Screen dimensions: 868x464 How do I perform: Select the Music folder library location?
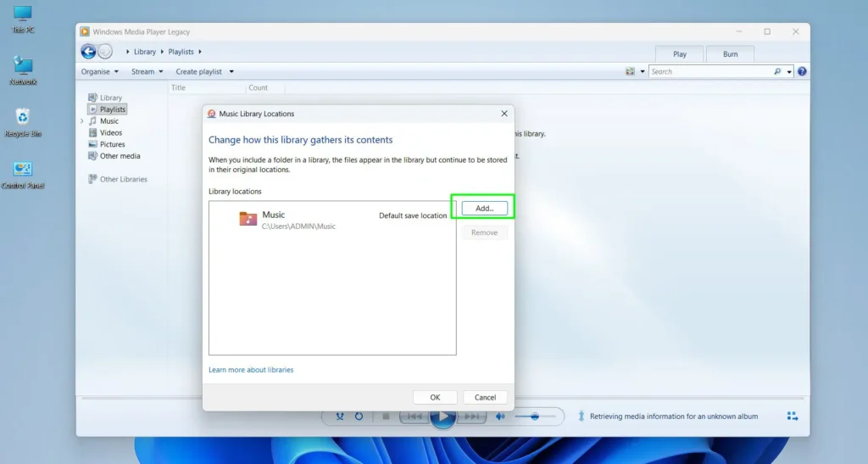[332, 219]
